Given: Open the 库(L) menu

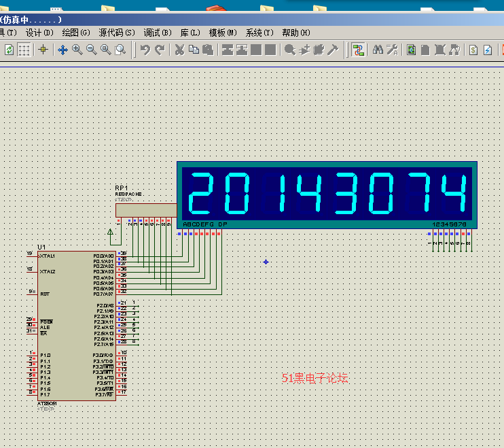Looking at the screenshot, I should click(x=190, y=33).
